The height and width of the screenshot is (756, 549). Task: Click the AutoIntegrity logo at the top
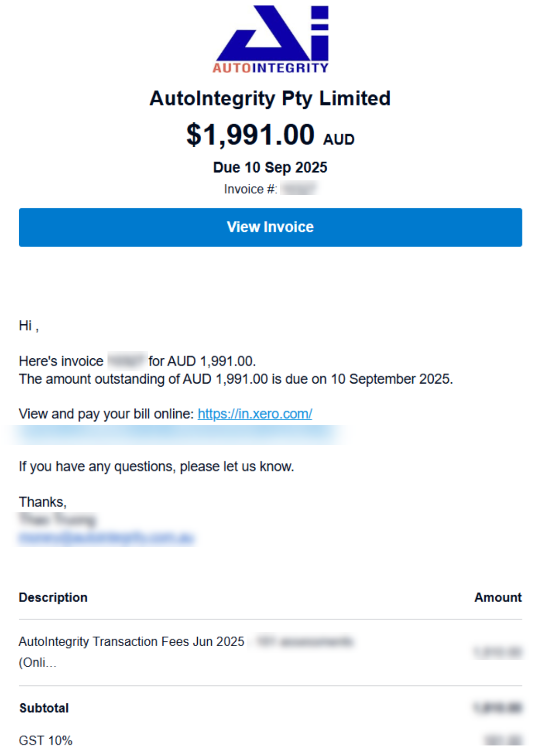coord(271,39)
